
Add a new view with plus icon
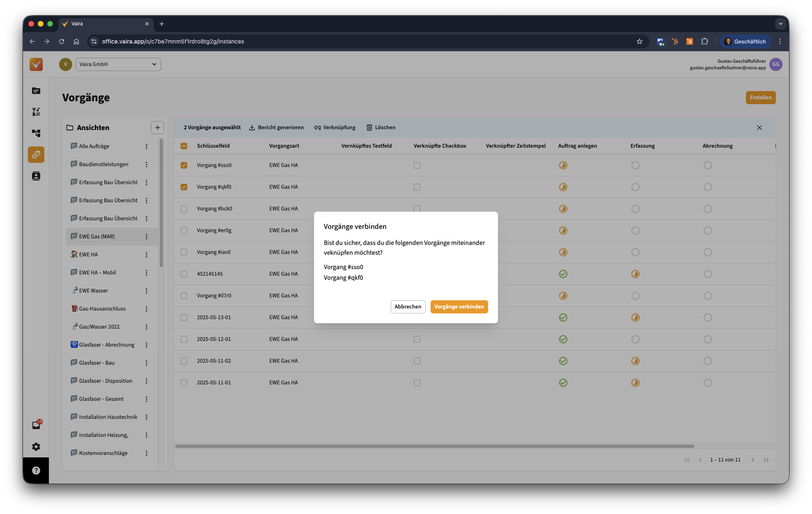(157, 128)
